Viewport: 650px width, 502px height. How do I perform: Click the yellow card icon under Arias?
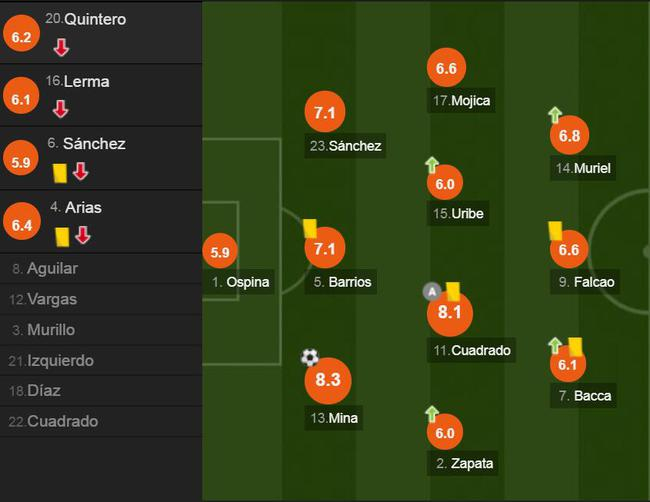tap(62, 236)
